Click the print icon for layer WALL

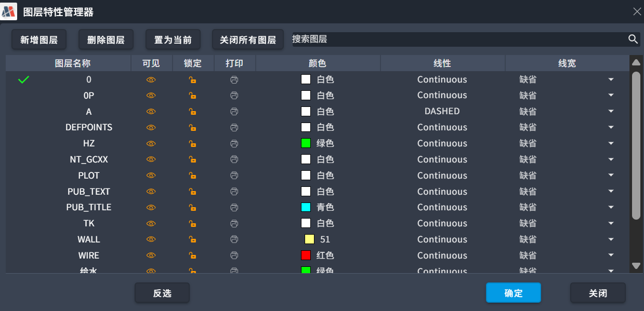[x=234, y=239]
